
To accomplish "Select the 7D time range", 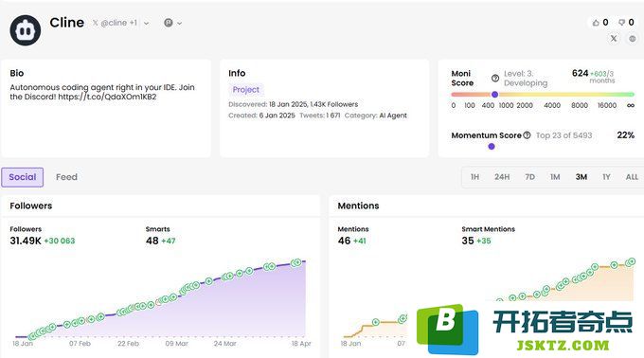I will (529, 177).
